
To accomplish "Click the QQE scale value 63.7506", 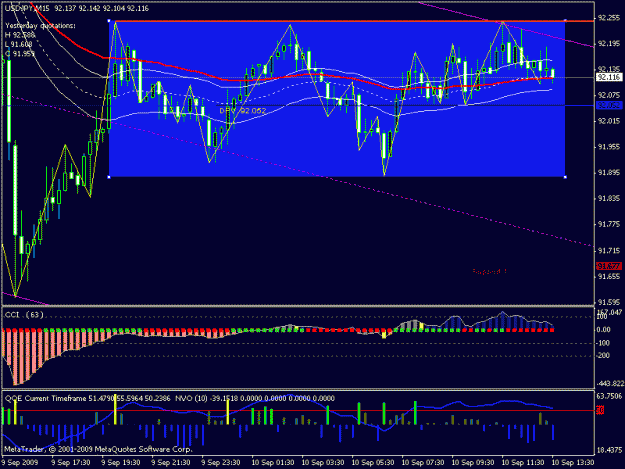I will point(610,396).
